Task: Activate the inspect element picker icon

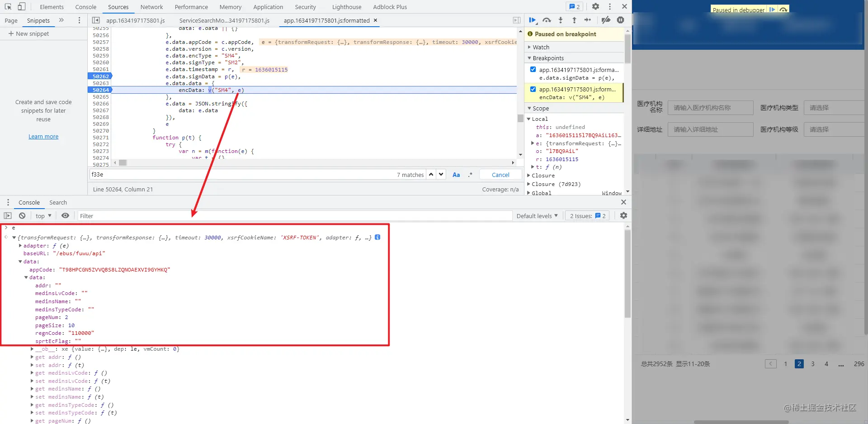Action: (8, 7)
